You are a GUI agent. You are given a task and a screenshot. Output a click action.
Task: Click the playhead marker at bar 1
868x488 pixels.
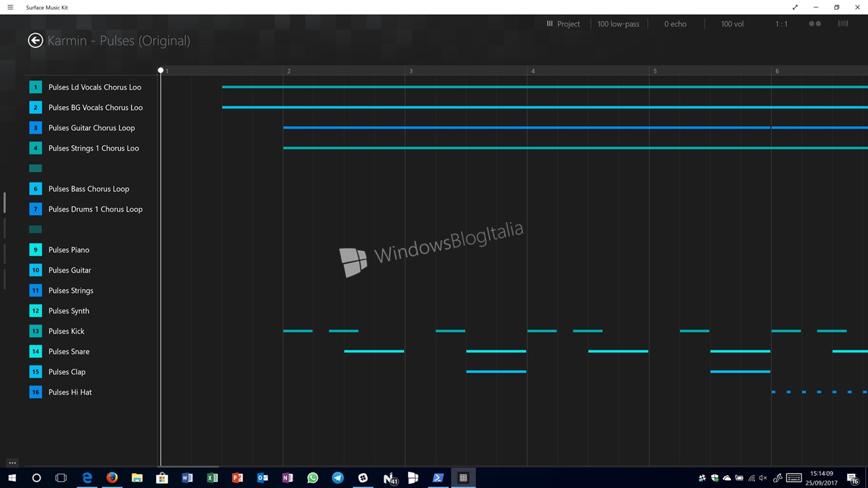(x=161, y=70)
